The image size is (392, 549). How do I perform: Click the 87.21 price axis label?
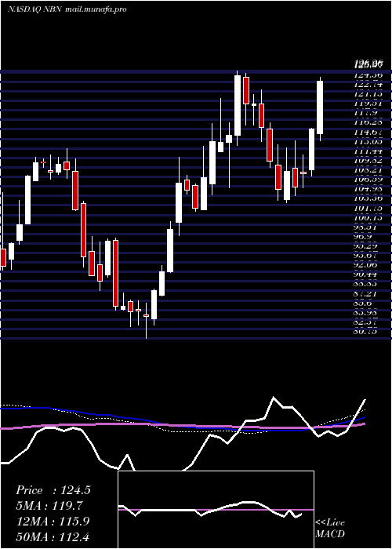point(366,293)
